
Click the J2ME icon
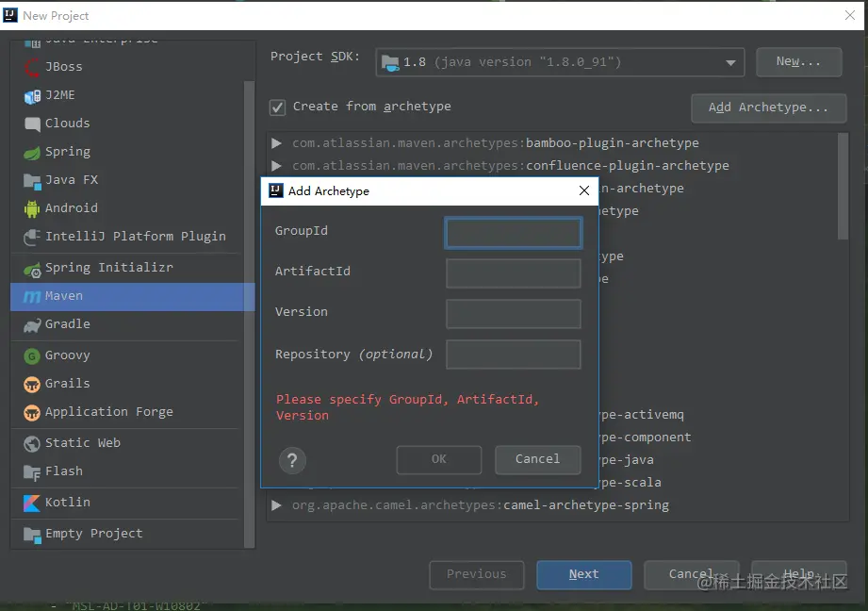click(32, 96)
